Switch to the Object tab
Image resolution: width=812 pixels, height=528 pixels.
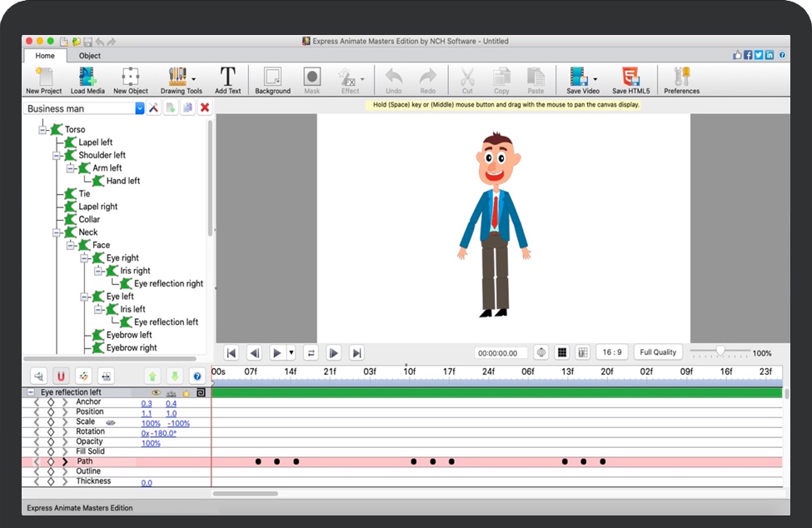[90, 56]
